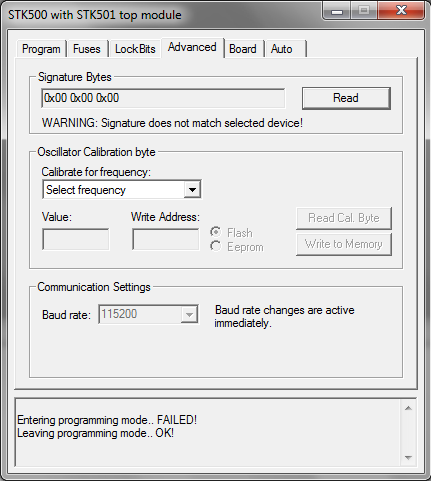Viewport: 431px width, 481px height.
Task: Open the Select frequency dropdown
Action: [x=122, y=190]
